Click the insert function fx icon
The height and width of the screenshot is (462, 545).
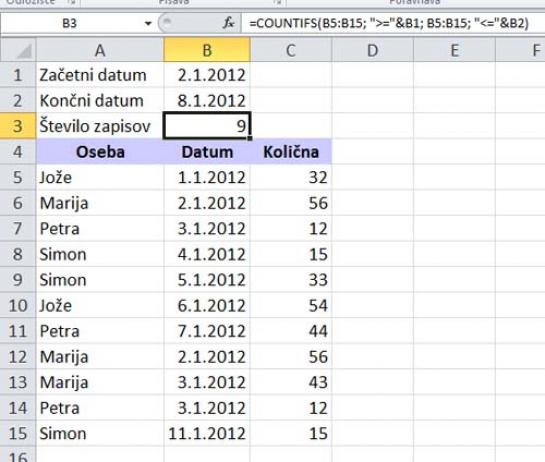(229, 23)
